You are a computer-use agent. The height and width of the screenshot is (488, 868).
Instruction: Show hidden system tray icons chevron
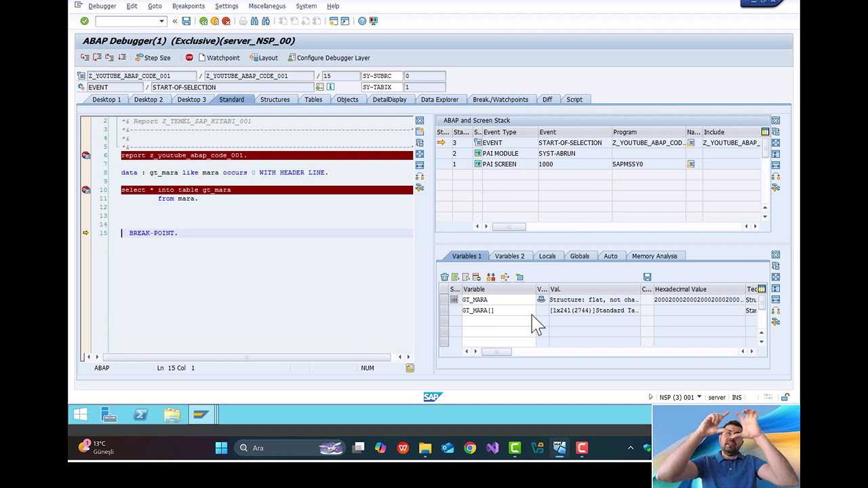pyautogui.click(x=630, y=448)
